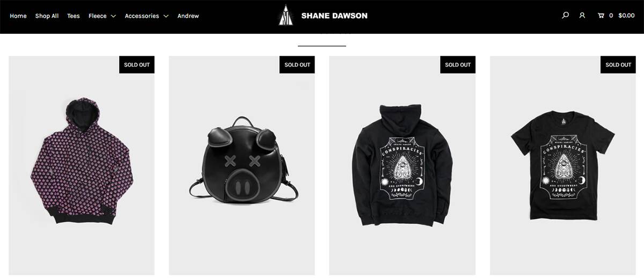Image resolution: width=644 pixels, height=278 pixels.
Task: Click Sold Out badge on Conspiracies t-shirt
Action: (618, 65)
